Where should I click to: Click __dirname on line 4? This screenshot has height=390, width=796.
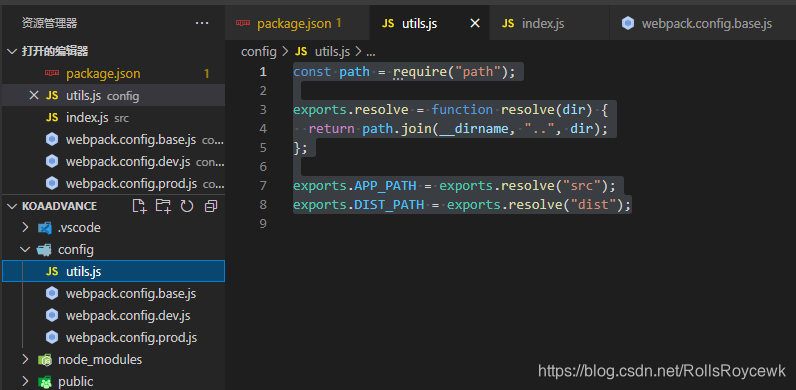click(473, 128)
